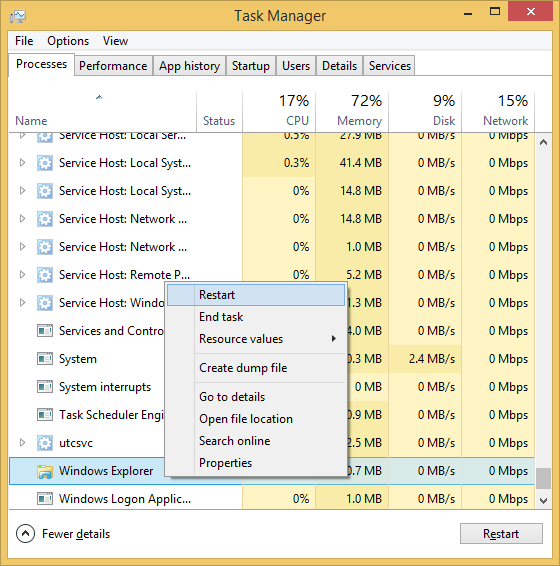This screenshot has width=560, height=566.
Task: Switch to the Details tab
Action: 339,66
